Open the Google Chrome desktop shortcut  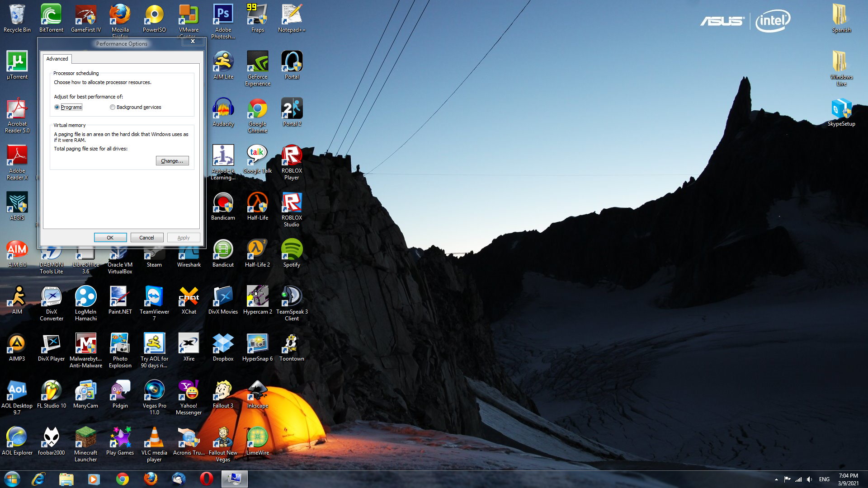click(257, 109)
